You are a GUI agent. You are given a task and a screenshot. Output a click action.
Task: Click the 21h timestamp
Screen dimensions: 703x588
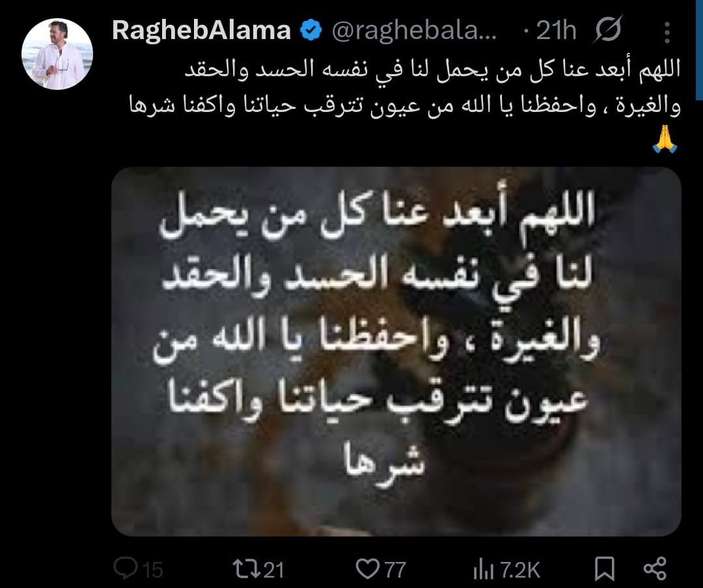point(555,31)
